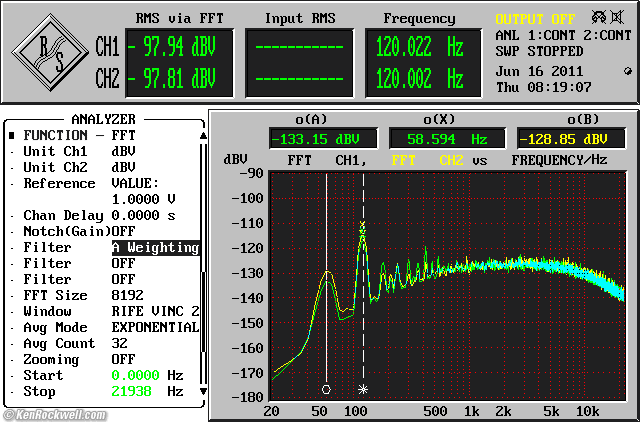Open the Window RIFE VINC 2 setting
Screen dimensions: 640x422
click(104, 311)
